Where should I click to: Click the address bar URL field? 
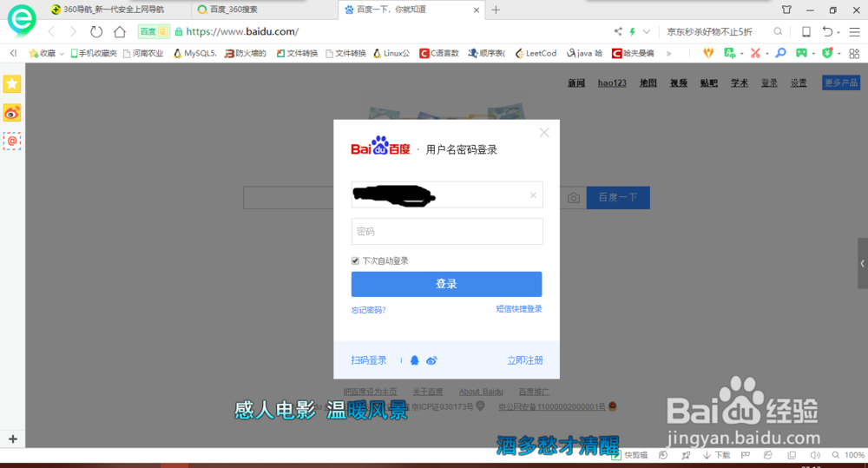(x=387, y=31)
